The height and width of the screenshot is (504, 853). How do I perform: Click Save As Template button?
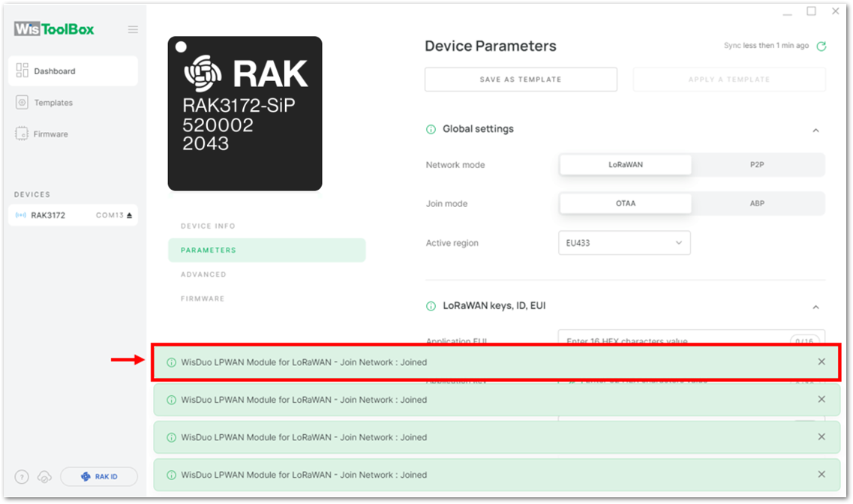tap(521, 79)
